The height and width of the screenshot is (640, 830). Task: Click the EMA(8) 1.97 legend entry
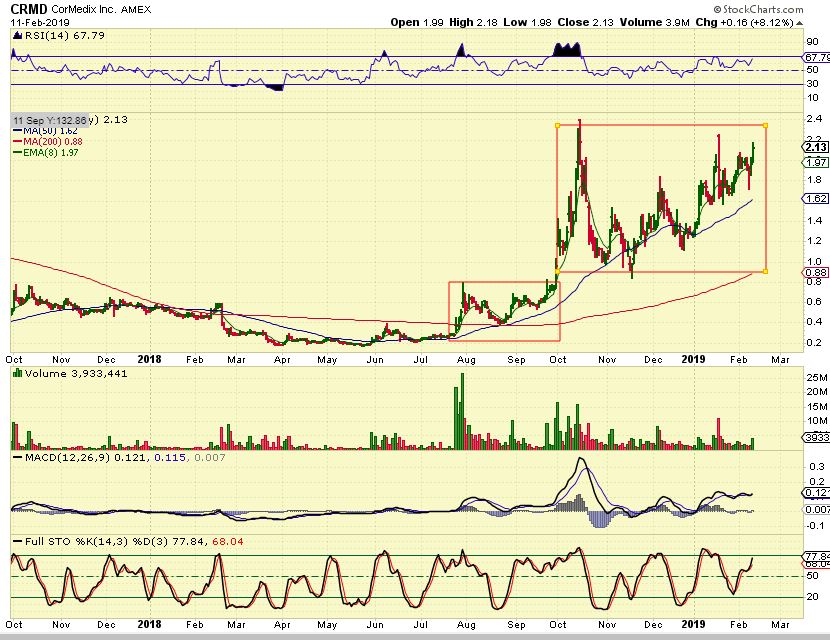(x=46, y=152)
